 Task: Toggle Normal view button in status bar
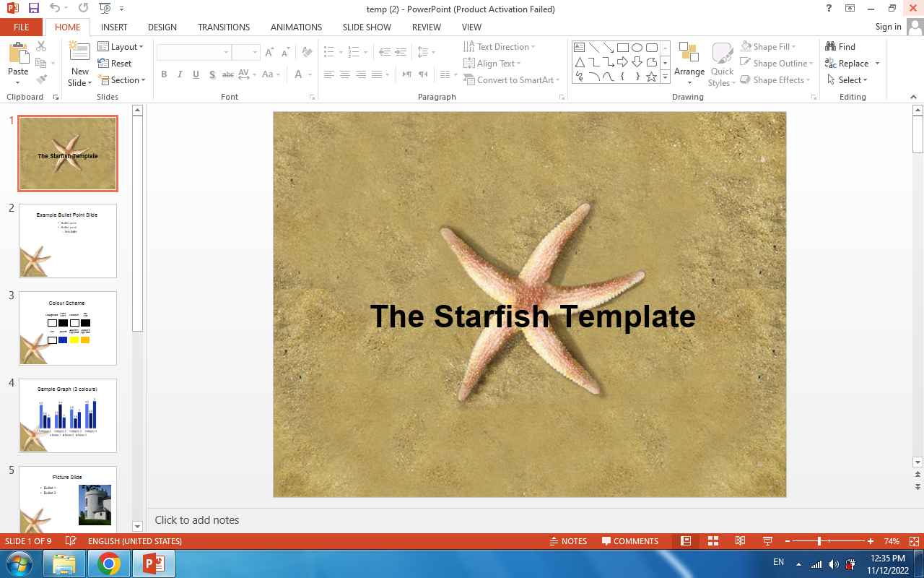click(x=686, y=541)
